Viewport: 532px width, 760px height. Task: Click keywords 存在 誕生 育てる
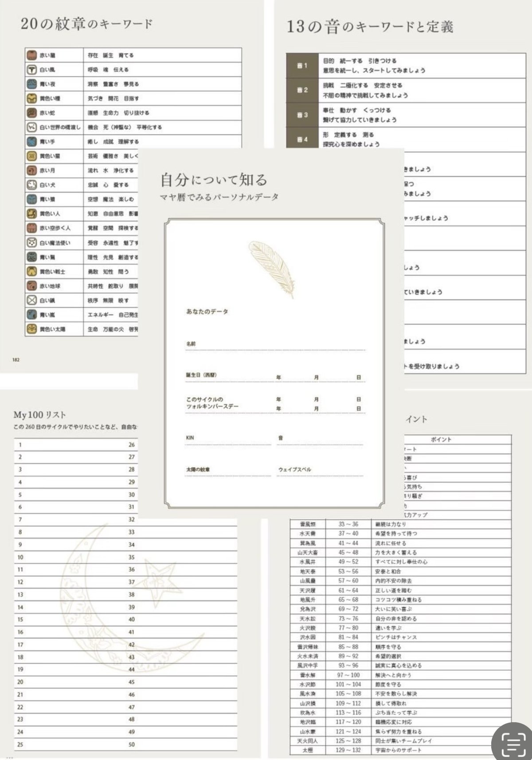click(110, 55)
